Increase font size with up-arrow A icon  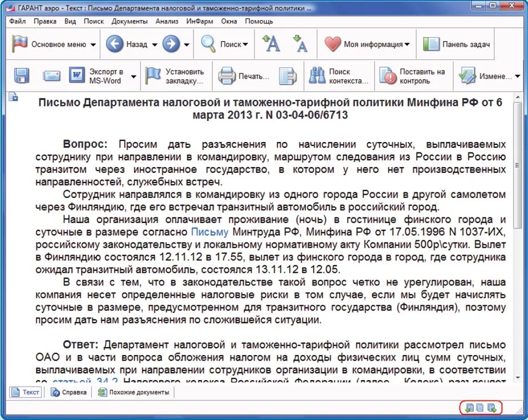tap(271, 44)
